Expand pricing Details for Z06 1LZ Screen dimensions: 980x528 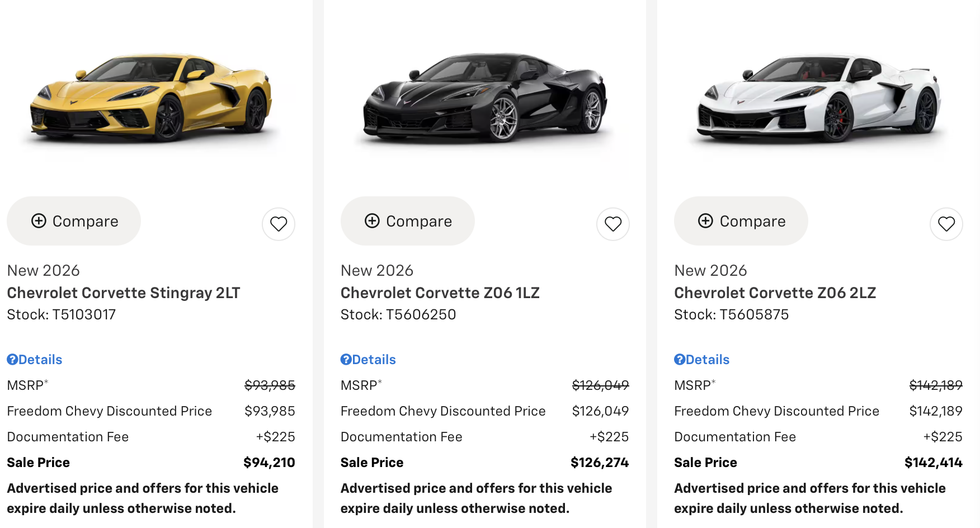[374, 360]
